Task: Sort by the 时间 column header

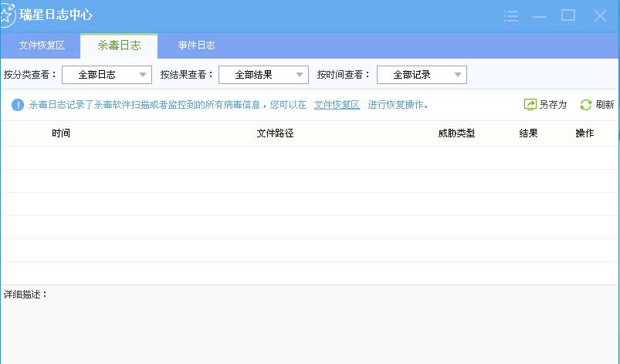Action: pos(61,133)
